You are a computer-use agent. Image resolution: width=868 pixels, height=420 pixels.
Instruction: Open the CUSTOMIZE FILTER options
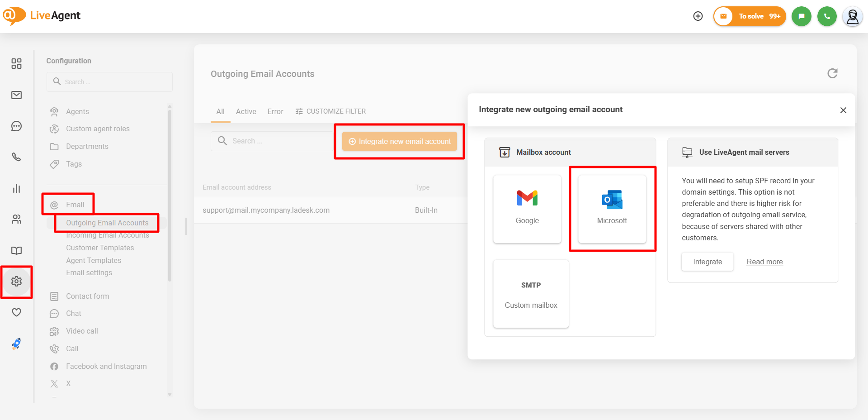pyautogui.click(x=330, y=111)
